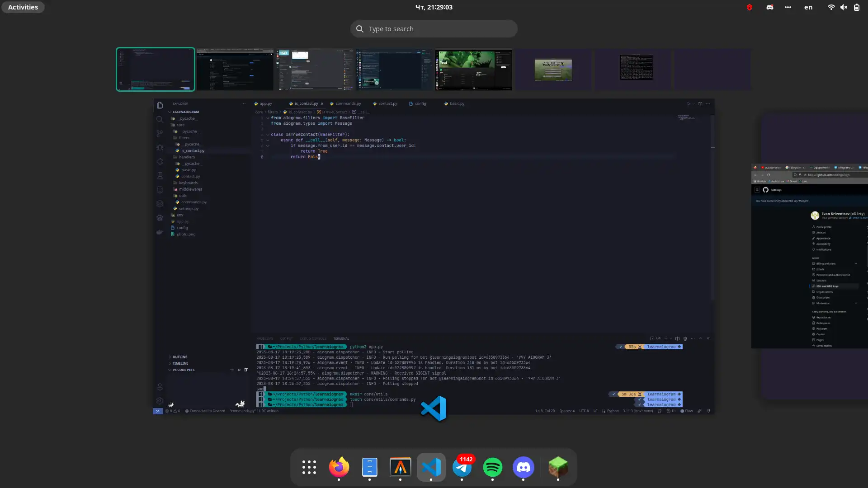
Task: Show all applications grid
Action: 309,467
